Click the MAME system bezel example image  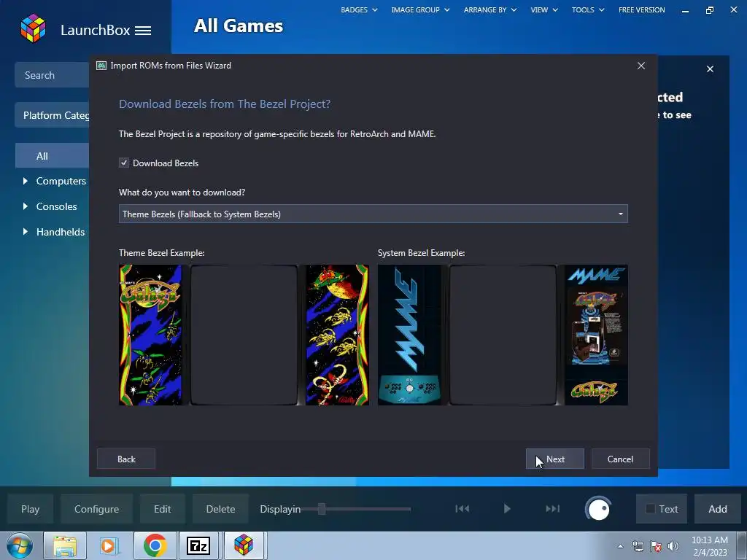(503, 335)
